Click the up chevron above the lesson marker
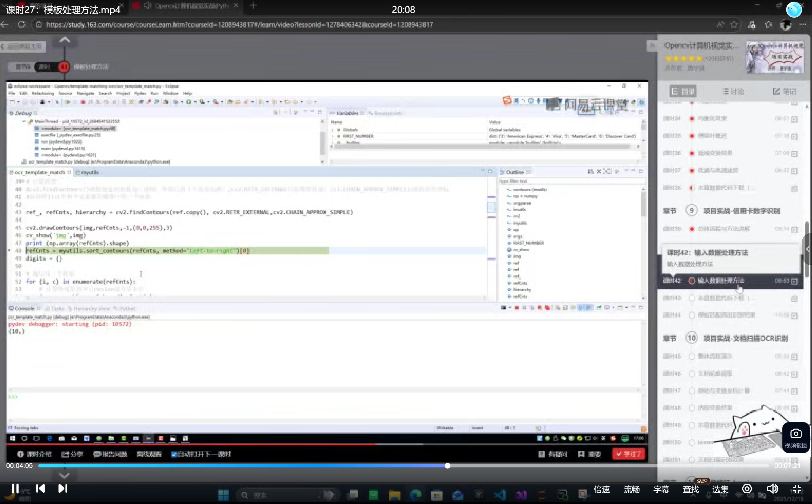This screenshot has width=812, height=504. click(x=65, y=40)
